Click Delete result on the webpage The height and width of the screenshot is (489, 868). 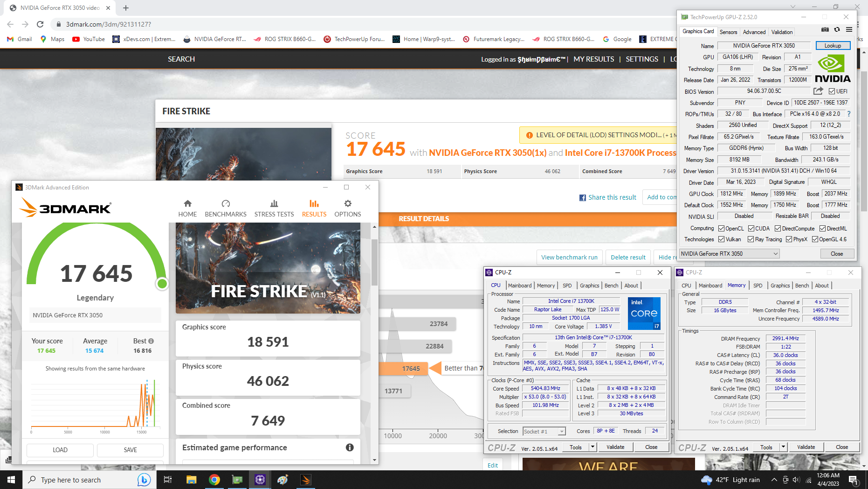click(628, 257)
